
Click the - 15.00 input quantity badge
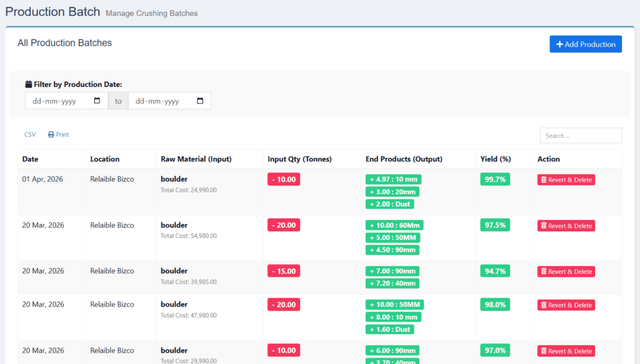click(x=284, y=271)
